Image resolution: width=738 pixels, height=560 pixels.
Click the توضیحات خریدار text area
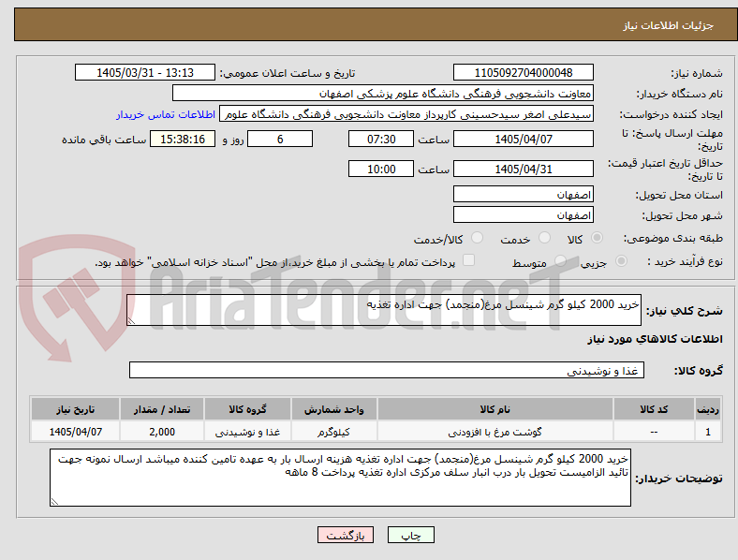tap(340, 478)
